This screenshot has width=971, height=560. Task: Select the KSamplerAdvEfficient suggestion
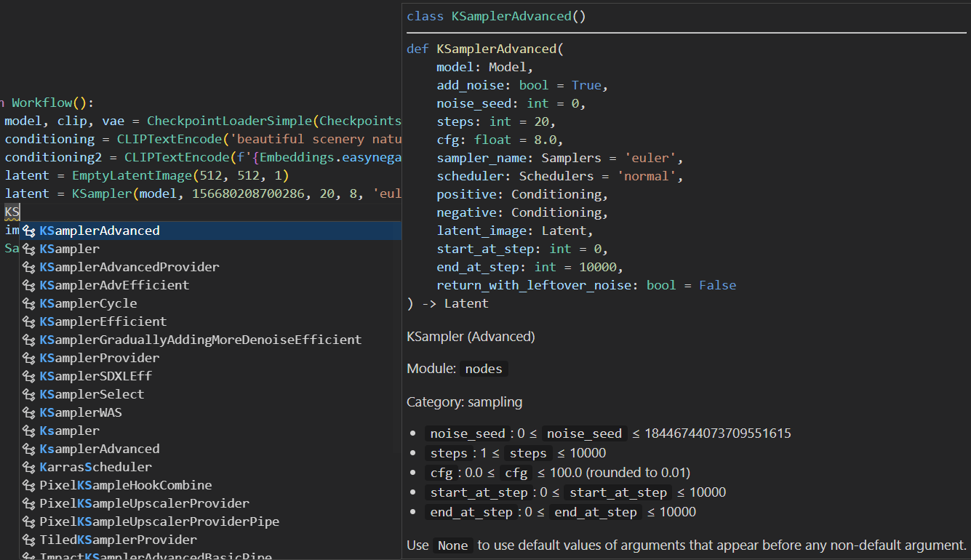pos(114,285)
